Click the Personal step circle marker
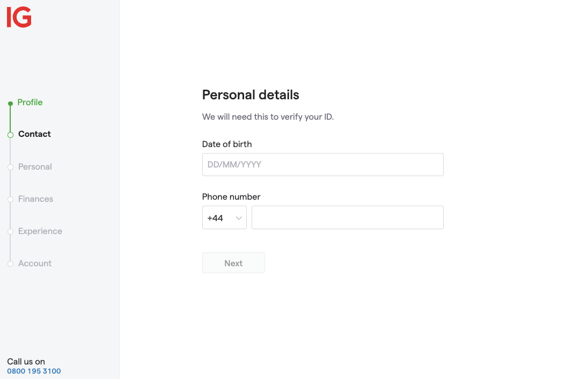 (x=11, y=167)
